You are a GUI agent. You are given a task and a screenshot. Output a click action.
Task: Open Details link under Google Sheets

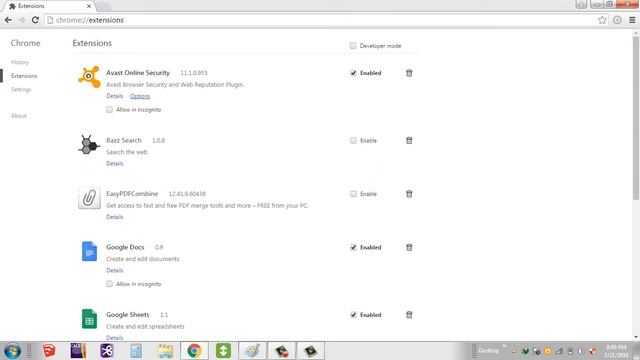tap(115, 338)
